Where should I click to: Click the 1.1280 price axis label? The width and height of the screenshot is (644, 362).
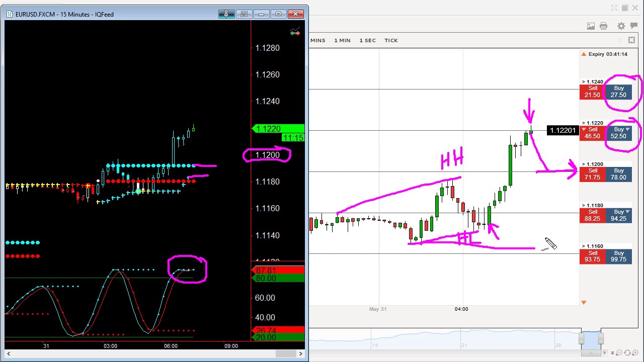click(x=268, y=48)
